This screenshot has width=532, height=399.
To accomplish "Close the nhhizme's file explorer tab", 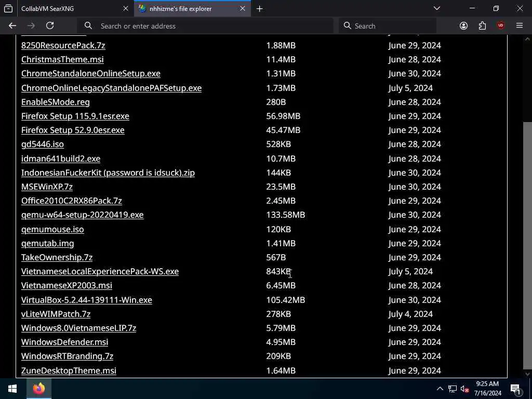I will click(x=243, y=8).
